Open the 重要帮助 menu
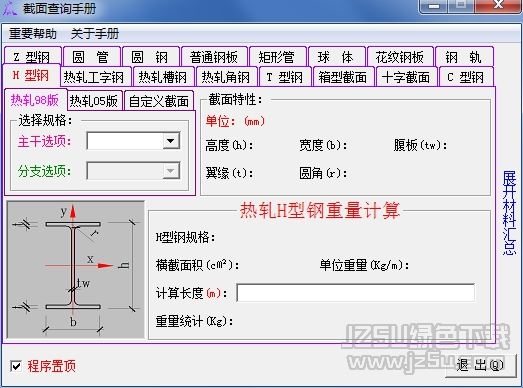This screenshot has width=523, height=388. coord(33,34)
